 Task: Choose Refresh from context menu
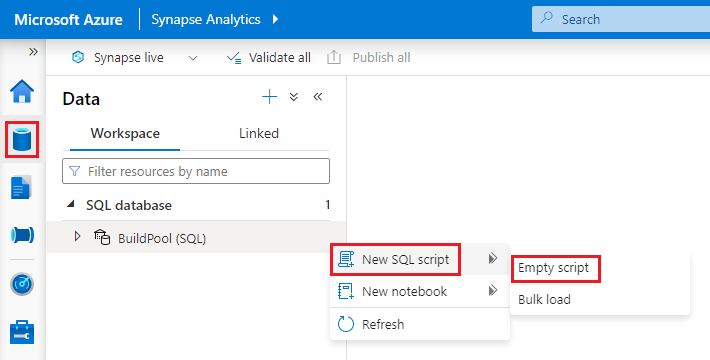(x=420, y=324)
